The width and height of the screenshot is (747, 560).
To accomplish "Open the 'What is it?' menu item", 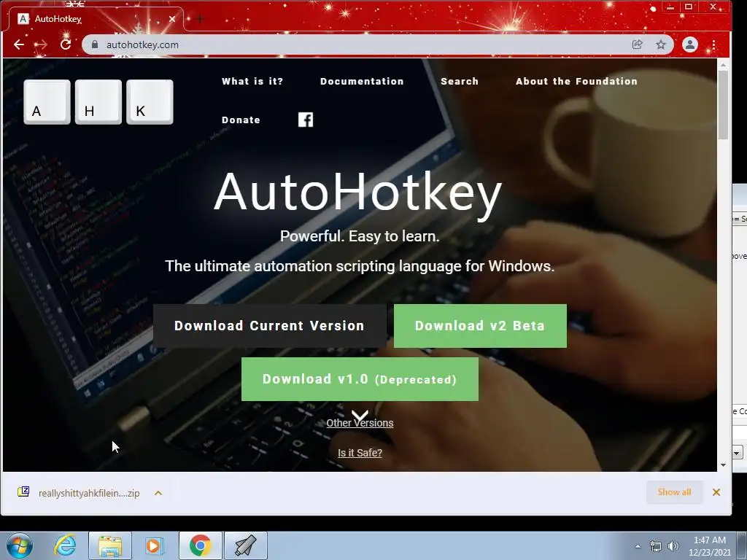I will 252,82.
